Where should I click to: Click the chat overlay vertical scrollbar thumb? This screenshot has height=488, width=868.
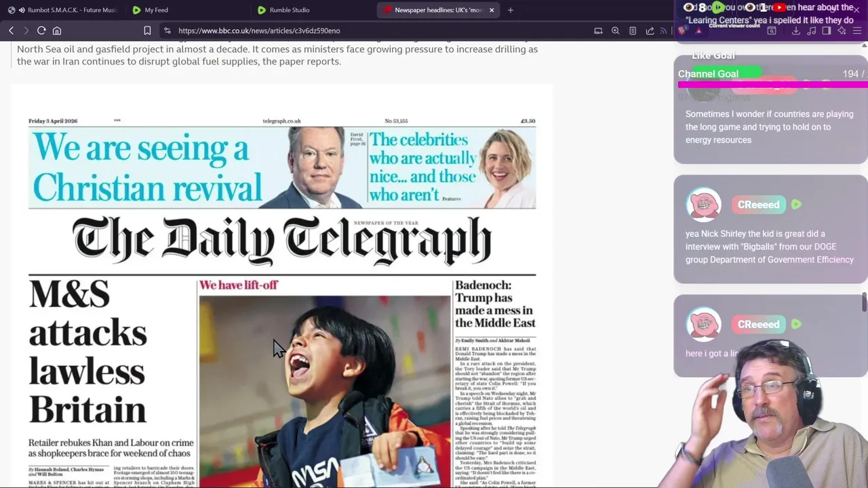point(864,302)
